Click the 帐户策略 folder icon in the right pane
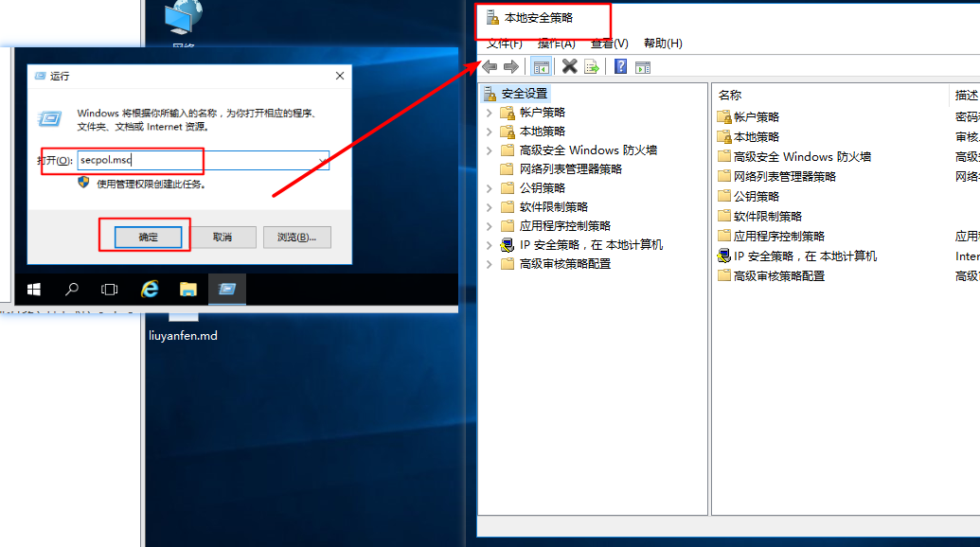This screenshot has height=547, width=980. coord(724,116)
